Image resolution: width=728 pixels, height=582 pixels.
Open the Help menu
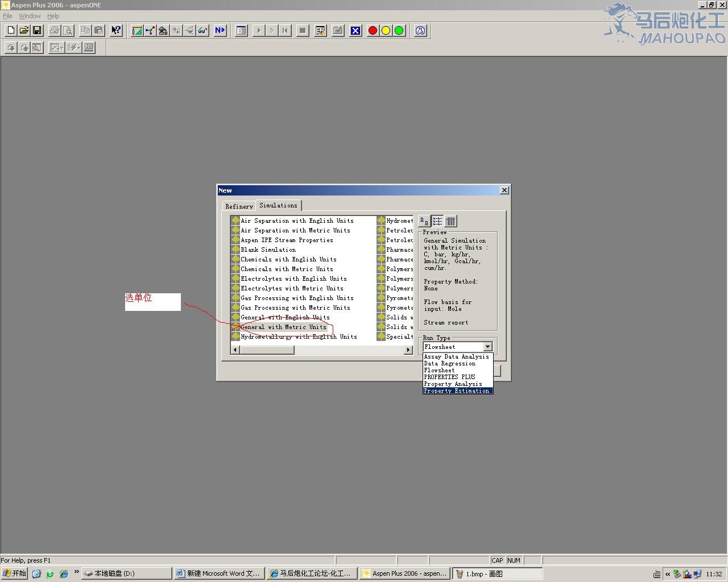click(53, 16)
